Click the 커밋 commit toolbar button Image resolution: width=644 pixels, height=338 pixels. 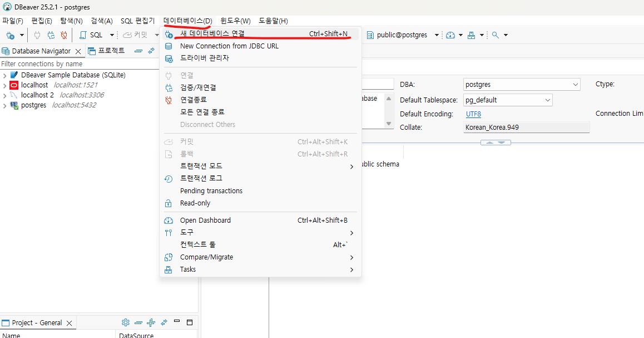tap(135, 36)
